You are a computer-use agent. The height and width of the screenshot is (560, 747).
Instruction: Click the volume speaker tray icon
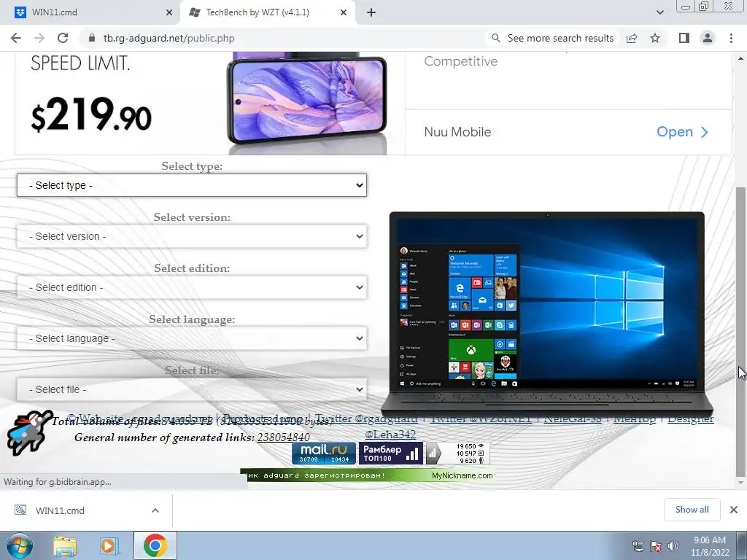click(673, 546)
